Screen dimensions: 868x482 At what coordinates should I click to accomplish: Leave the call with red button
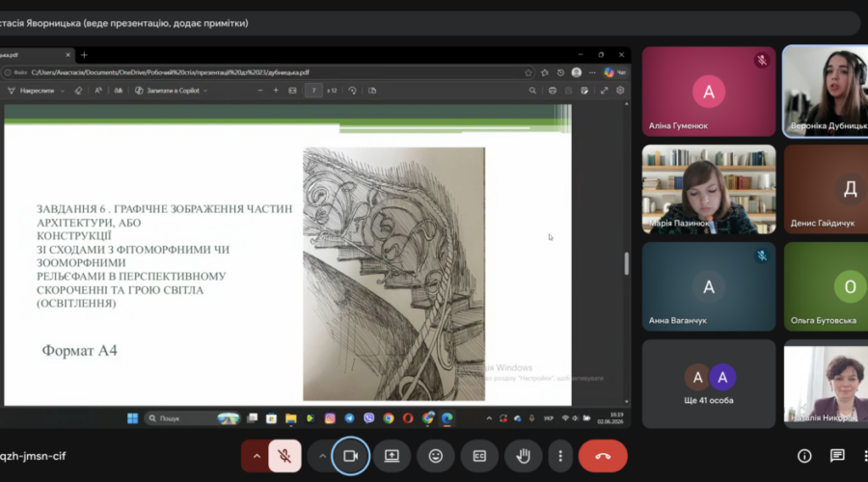click(603, 456)
